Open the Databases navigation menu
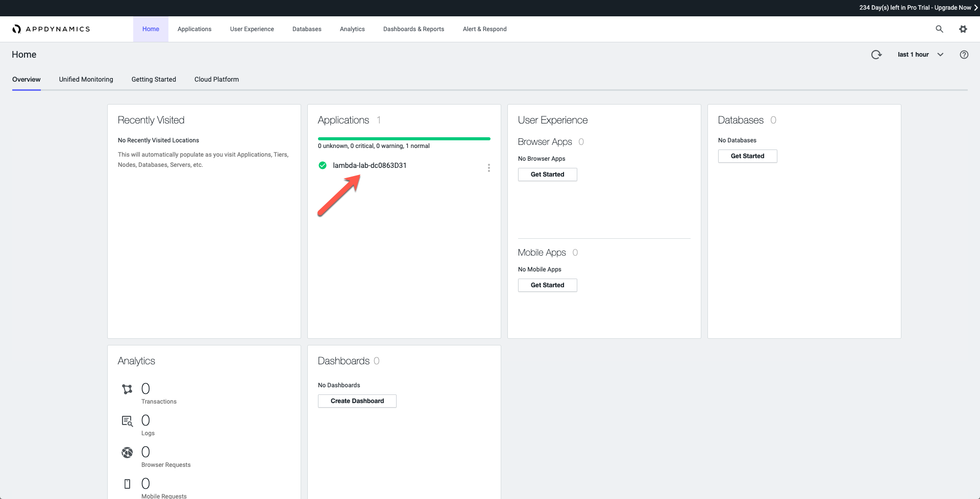Viewport: 980px width, 499px height. 307,29
